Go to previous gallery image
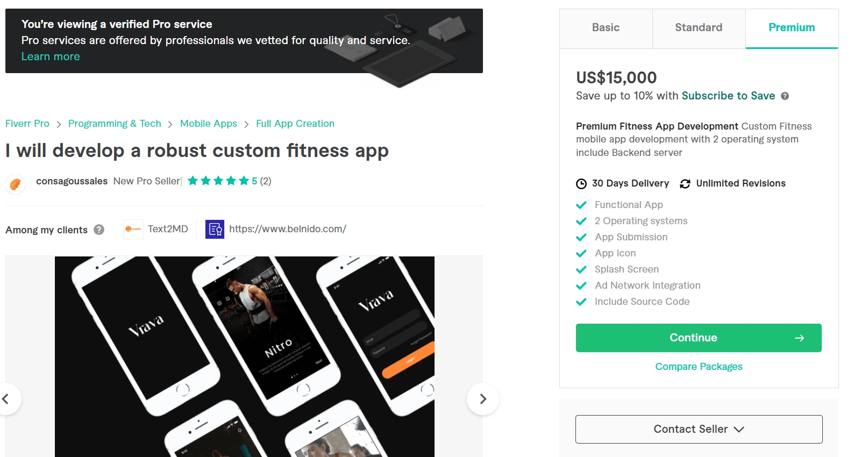Image resolution: width=868 pixels, height=457 pixels. coord(6,399)
